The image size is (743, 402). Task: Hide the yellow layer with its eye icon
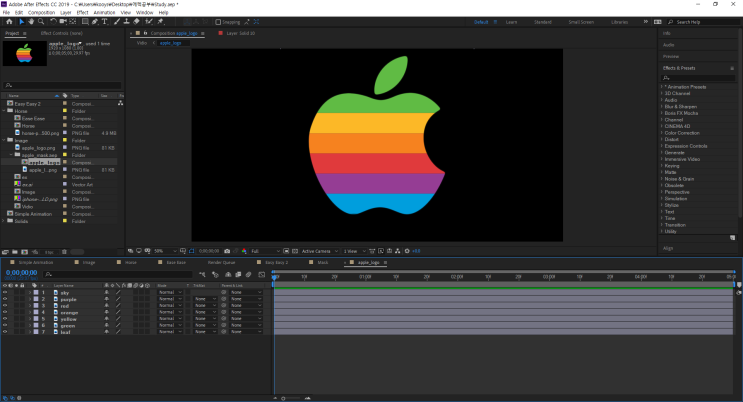tap(5, 319)
